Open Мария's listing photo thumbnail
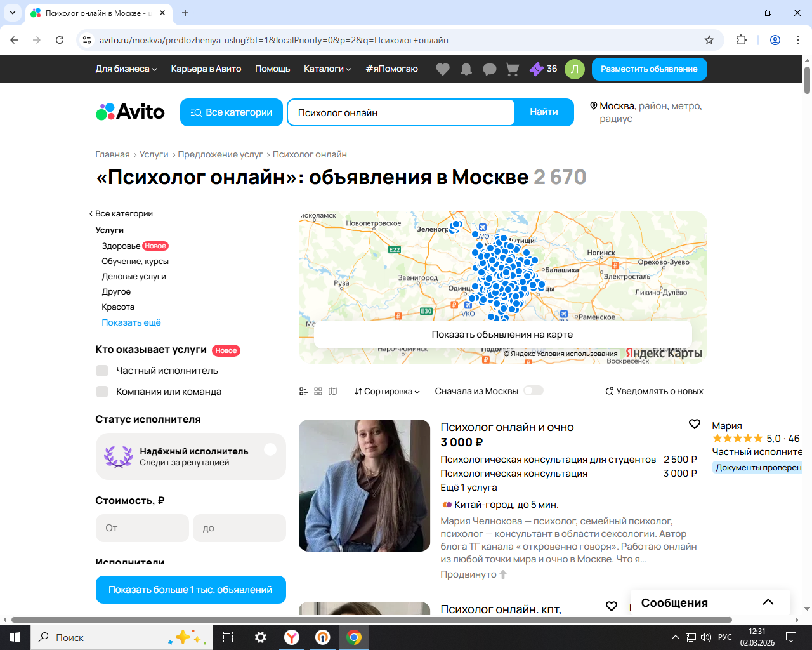 (364, 486)
